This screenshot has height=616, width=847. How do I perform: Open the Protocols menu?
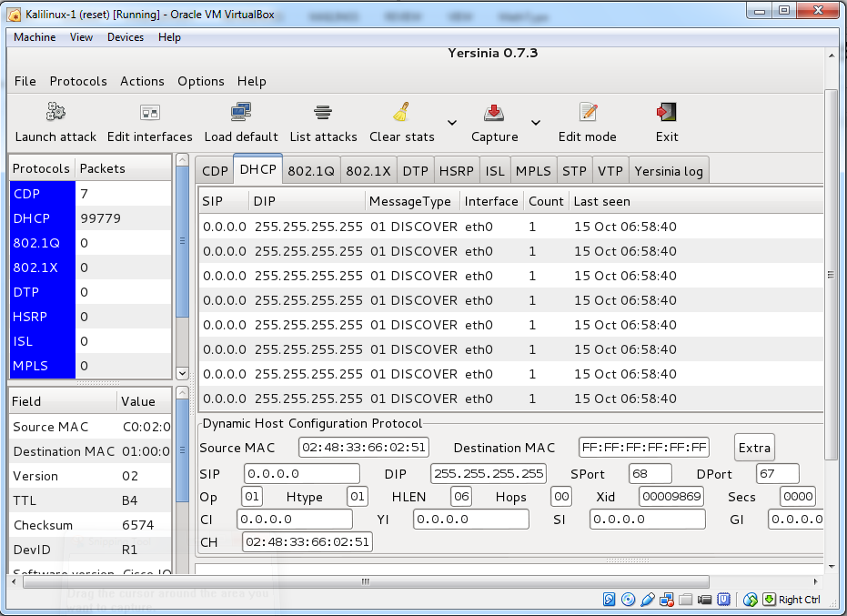click(78, 81)
